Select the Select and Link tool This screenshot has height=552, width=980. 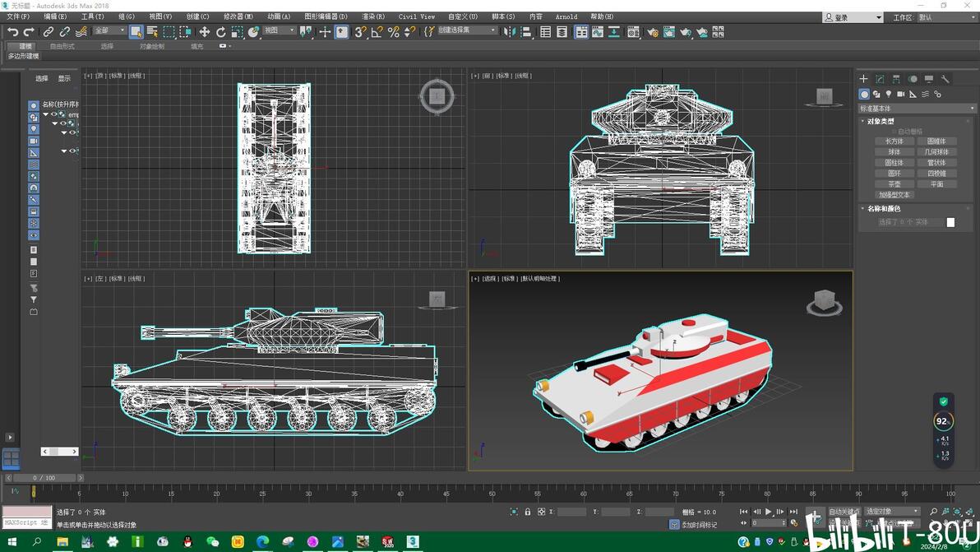click(x=49, y=32)
